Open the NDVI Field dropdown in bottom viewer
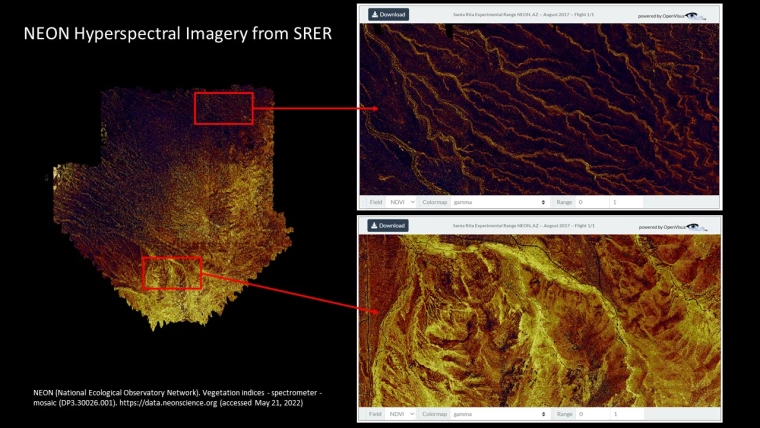 [x=402, y=413]
